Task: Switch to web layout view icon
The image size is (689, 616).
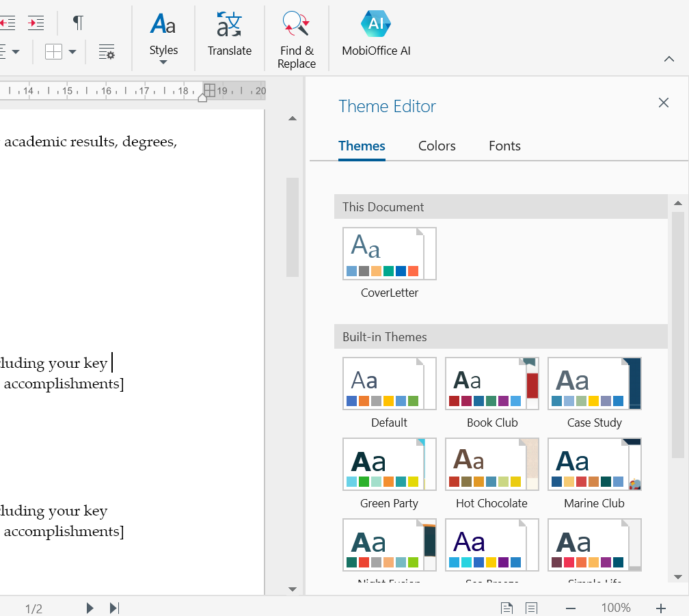Action: point(531,608)
